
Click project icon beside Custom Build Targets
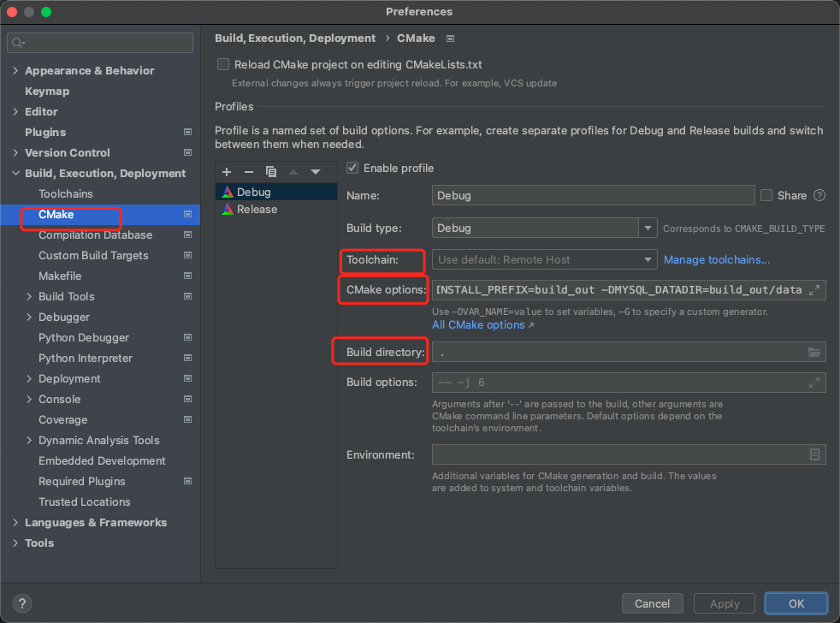pos(187,255)
